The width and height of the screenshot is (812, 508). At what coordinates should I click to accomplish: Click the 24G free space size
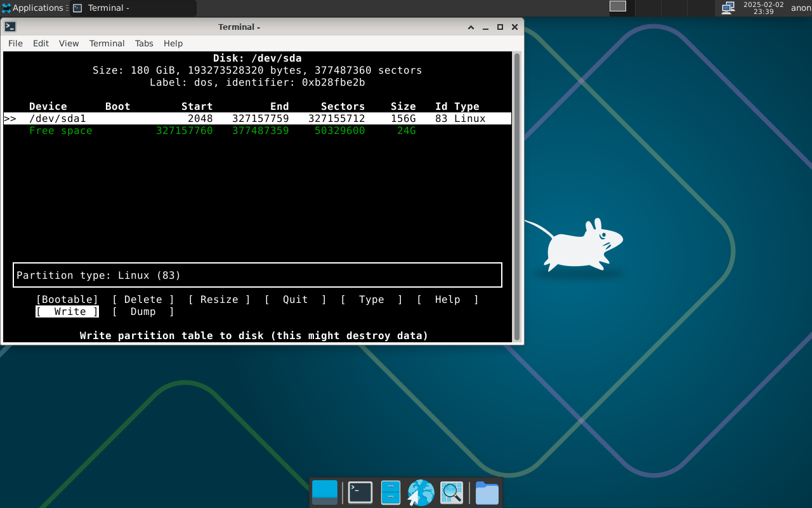click(407, 131)
